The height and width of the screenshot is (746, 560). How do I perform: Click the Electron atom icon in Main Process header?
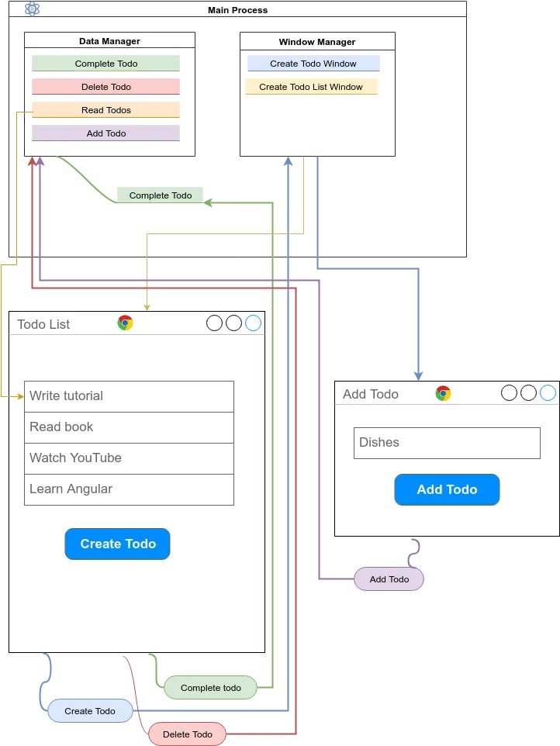pos(32,9)
